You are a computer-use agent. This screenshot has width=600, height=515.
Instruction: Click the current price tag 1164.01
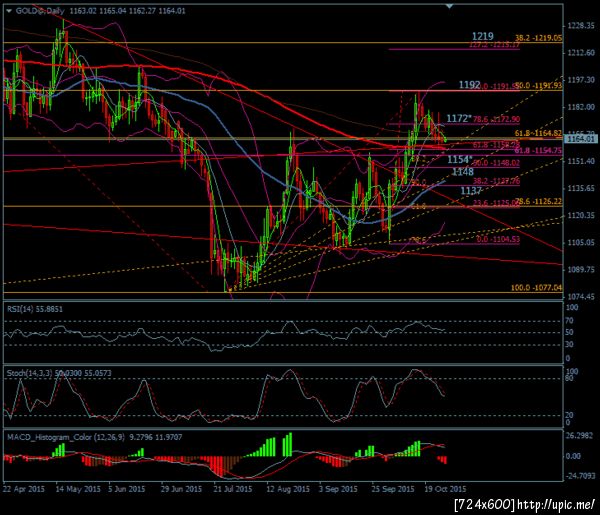(x=581, y=139)
